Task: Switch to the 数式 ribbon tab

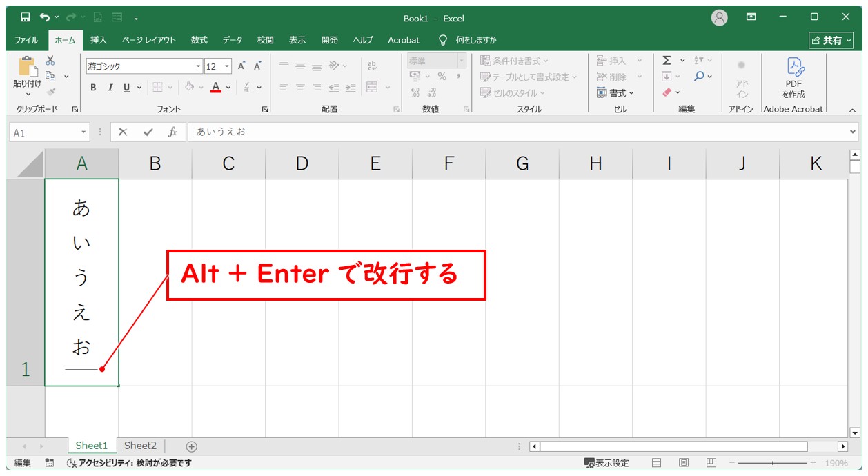Action: pyautogui.click(x=199, y=40)
